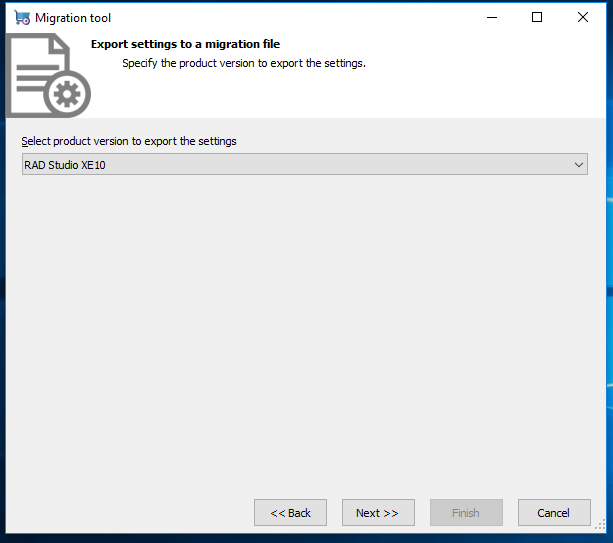Click the 'Select product version' label
Screen dimensions: 613x543
[x=129, y=141]
